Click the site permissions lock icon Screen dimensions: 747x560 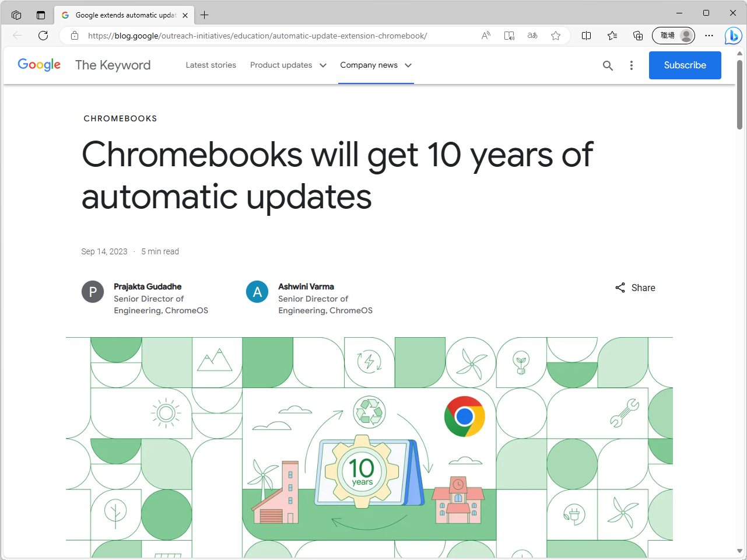(74, 35)
